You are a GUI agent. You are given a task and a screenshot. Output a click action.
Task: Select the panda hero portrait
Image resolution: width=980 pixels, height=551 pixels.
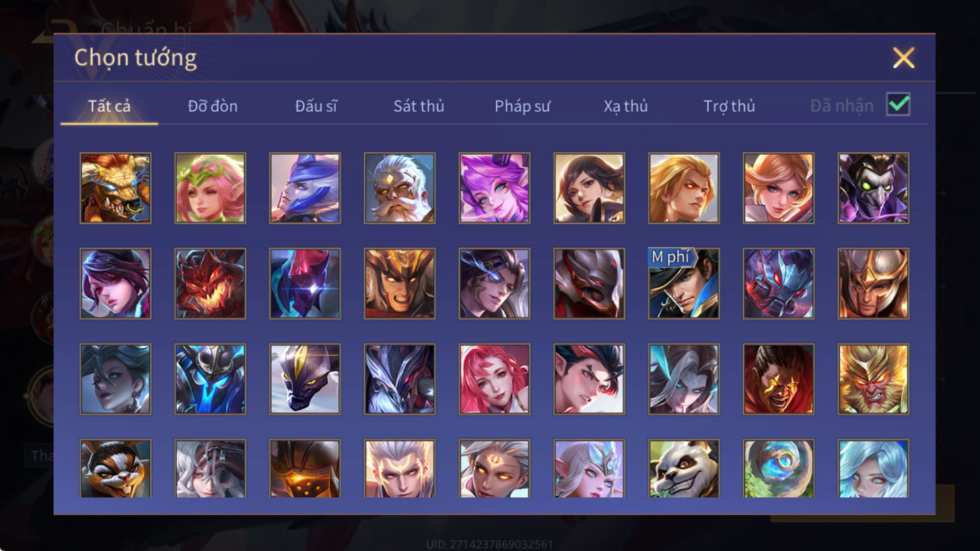click(684, 469)
